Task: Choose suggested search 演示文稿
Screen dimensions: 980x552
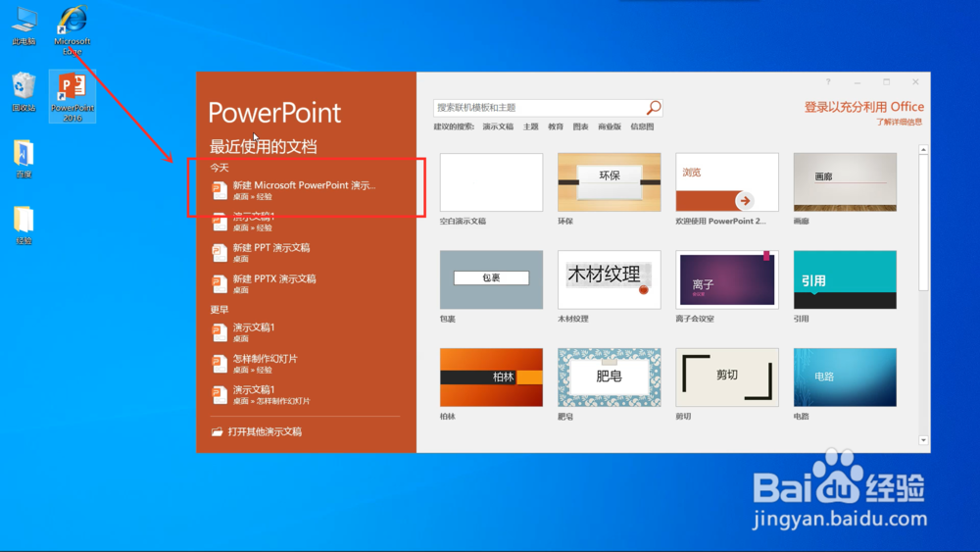Action: pos(498,126)
